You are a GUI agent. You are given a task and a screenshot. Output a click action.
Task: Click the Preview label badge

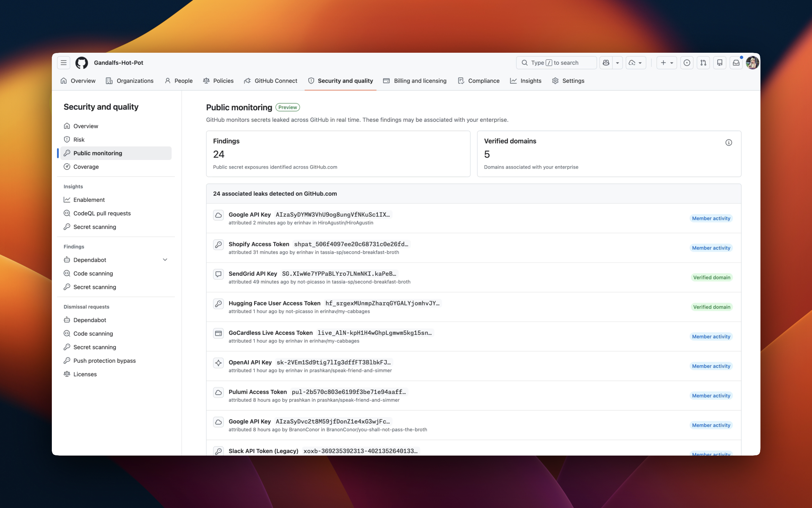(x=288, y=108)
